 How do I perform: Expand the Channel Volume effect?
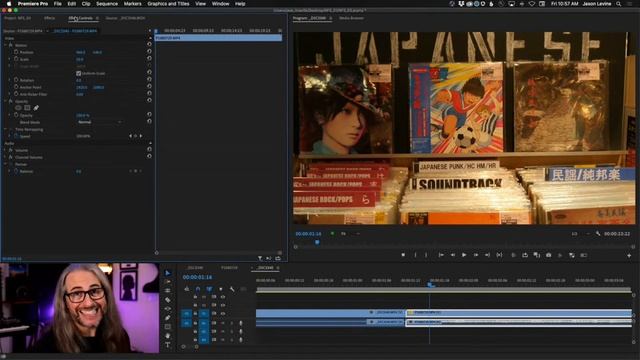click(x=5, y=157)
